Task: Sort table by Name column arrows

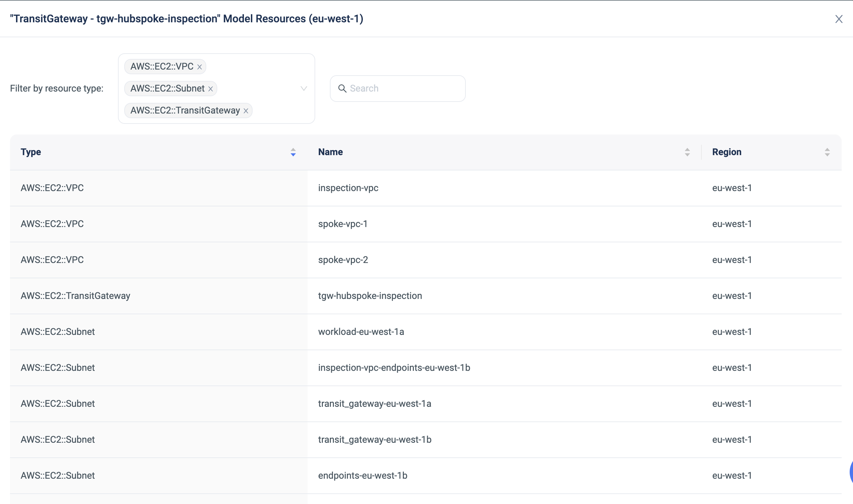Action: tap(687, 152)
